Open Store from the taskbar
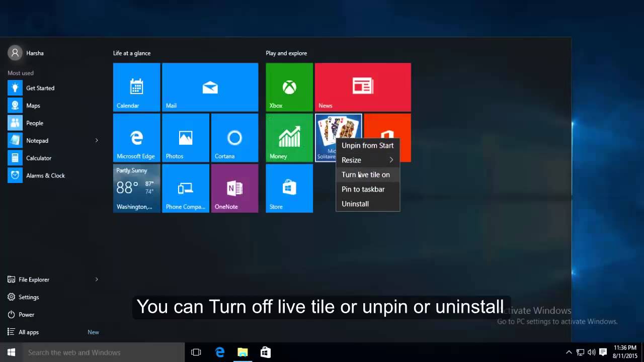This screenshot has width=644, height=362. [266, 352]
